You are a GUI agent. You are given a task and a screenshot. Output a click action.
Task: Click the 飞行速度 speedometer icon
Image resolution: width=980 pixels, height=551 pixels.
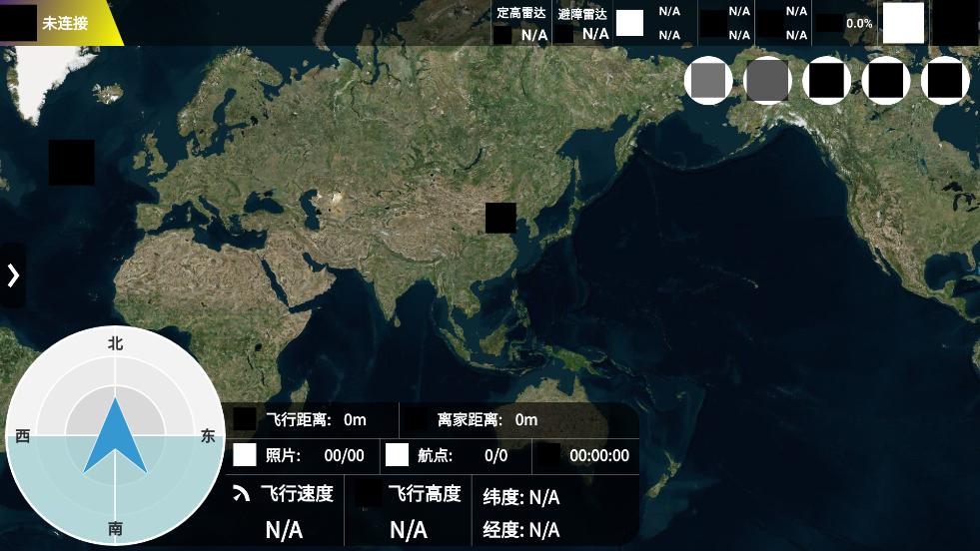[x=242, y=493]
